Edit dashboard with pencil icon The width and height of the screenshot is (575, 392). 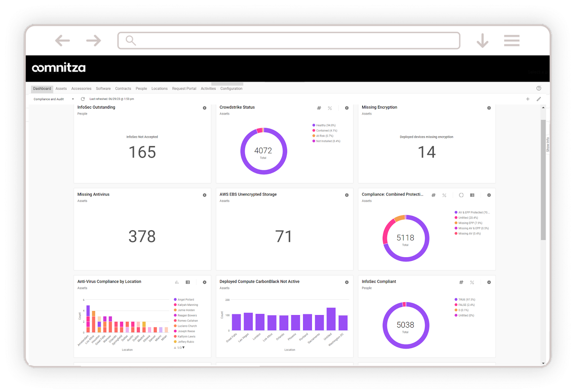(x=539, y=99)
